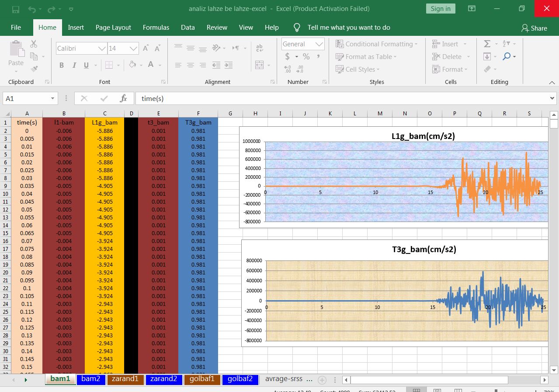This screenshot has width=559, height=392.
Task: Toggle Italic formatting
Action: (x=74, y=65)
